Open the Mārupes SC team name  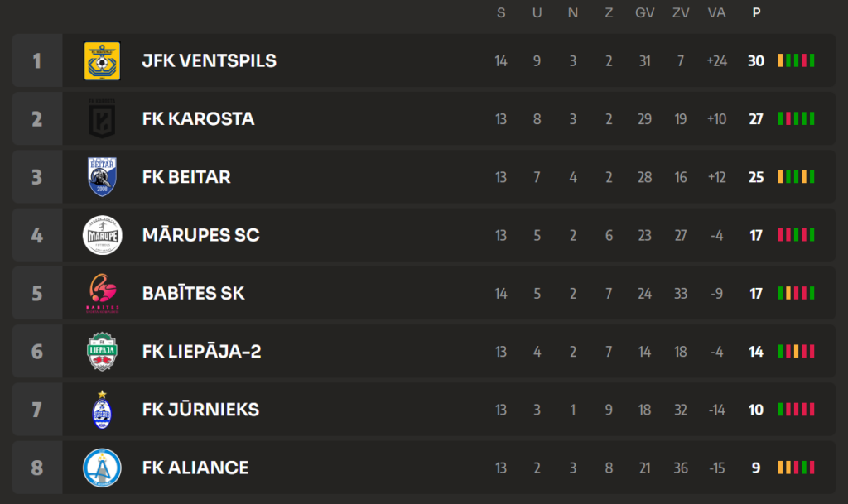[x=200, y=235]
